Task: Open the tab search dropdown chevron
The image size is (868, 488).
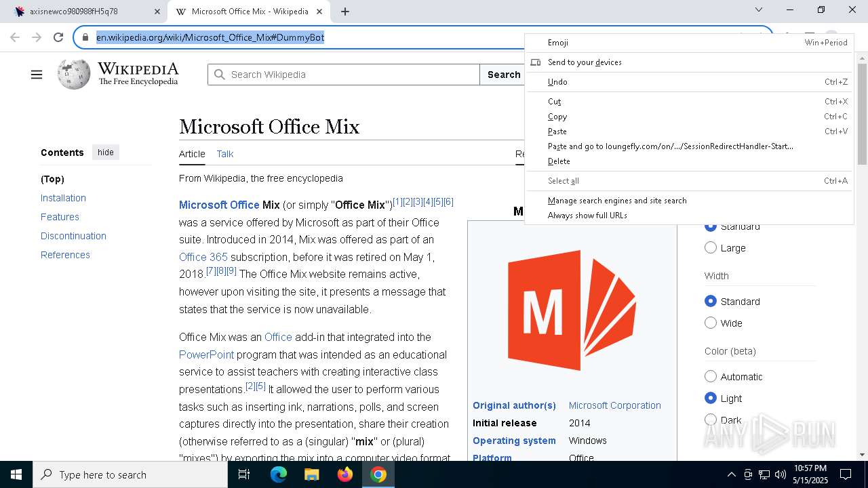Action: coord(759,9)
